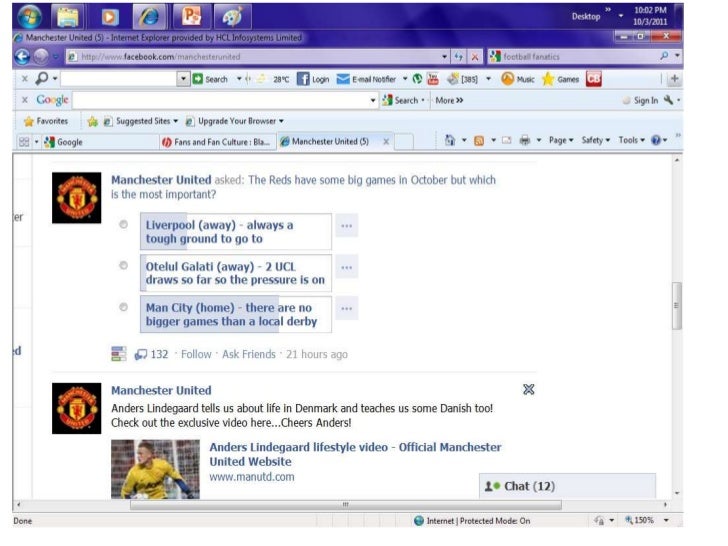Click the red CB toolbar icon
This screenshot has width=728, height=546.
click(x=593, y=79)
